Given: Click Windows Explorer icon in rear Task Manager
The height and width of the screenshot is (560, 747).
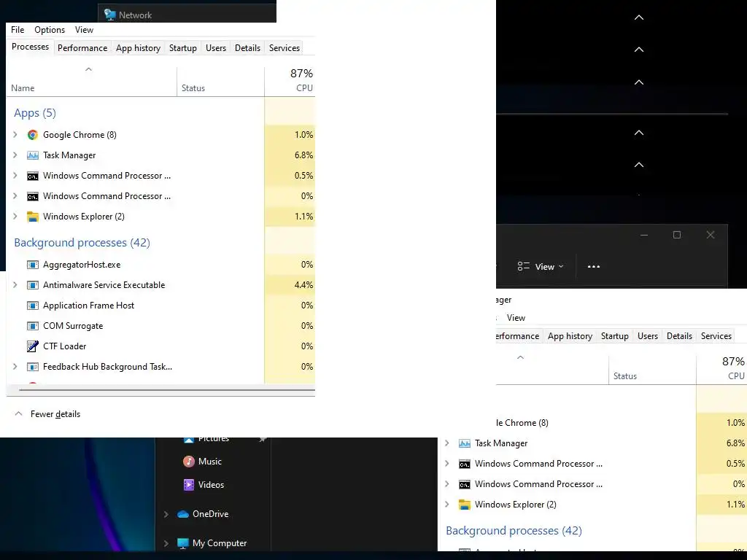Looking at the screenshot, I should 465,505.
